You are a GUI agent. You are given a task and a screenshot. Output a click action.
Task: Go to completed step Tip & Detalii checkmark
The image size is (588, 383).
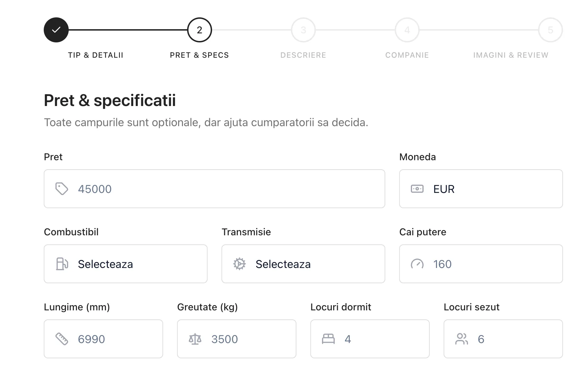click(56, 30)
